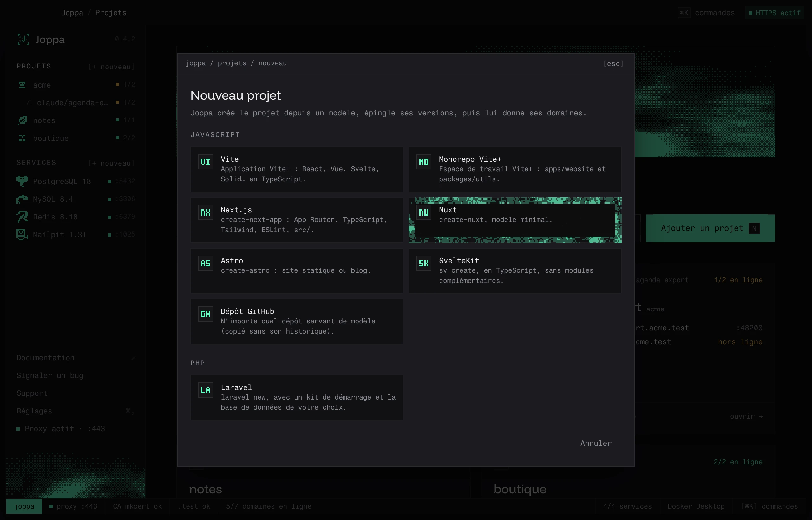Click the 'projets' breadcrumb in dialog

point(232,63)
